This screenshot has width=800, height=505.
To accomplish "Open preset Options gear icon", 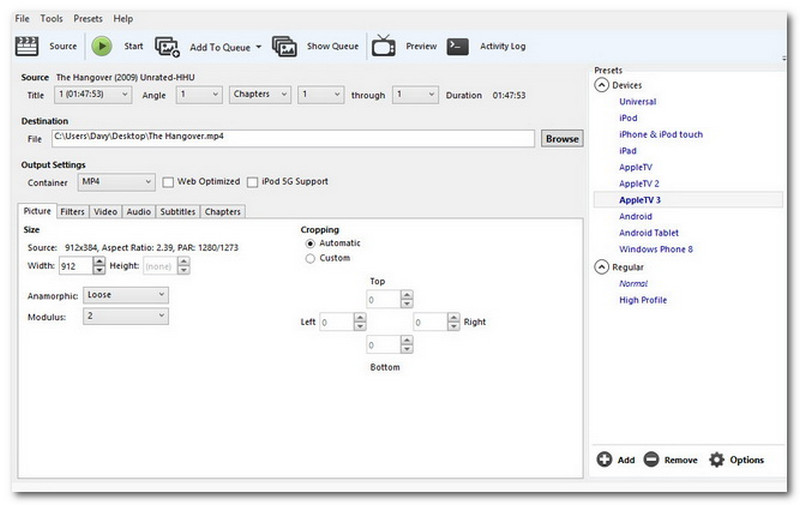I will [716, 460].
